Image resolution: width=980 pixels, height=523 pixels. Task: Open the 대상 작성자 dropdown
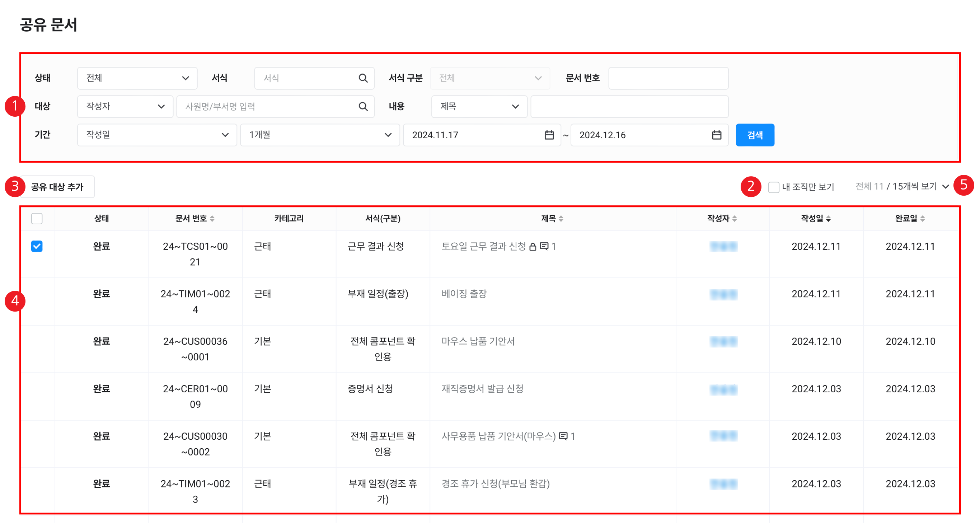click(x=125, y=107)
